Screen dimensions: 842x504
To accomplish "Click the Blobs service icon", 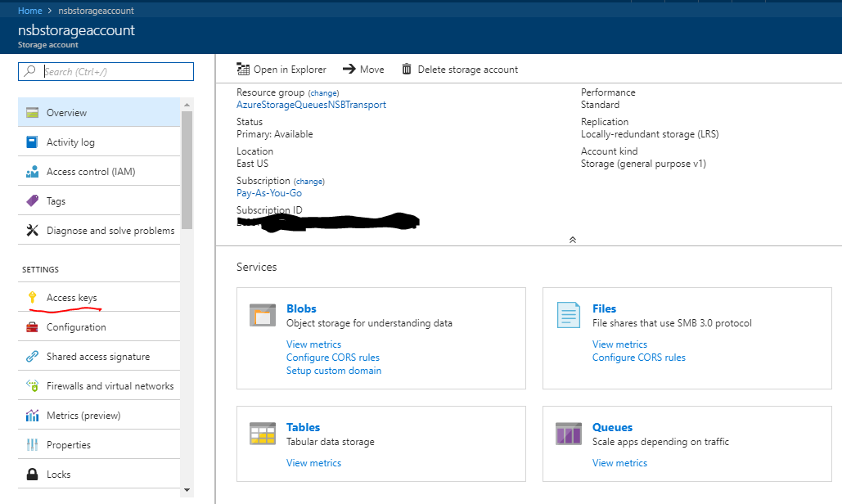I will pyautogui.click(x=263, y=315).
